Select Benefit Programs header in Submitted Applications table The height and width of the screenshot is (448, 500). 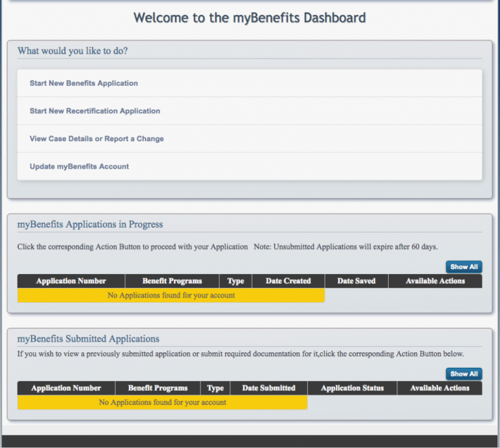click(x=158, y=388)
